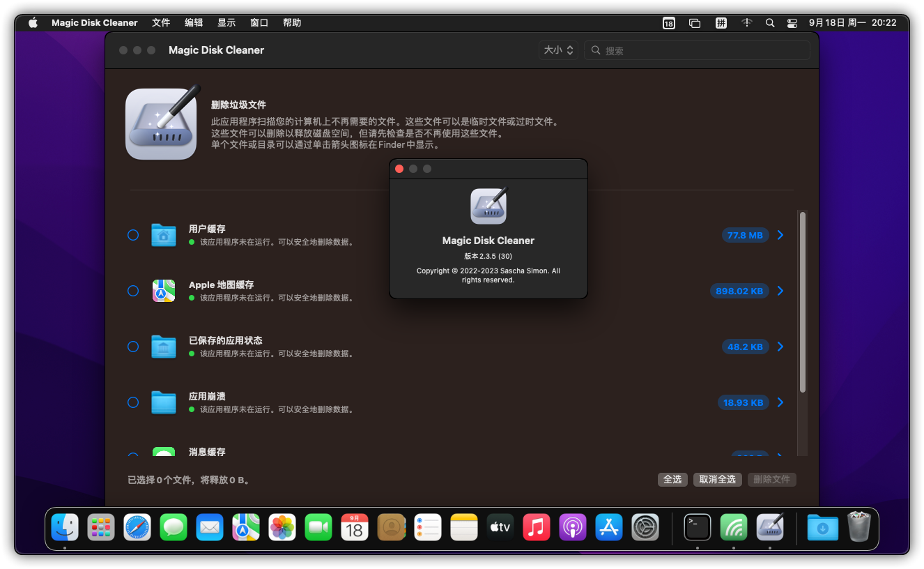Open System Preferences from the Dock
The width and height of the screenshot is (924, 569).
click(645, 527)
